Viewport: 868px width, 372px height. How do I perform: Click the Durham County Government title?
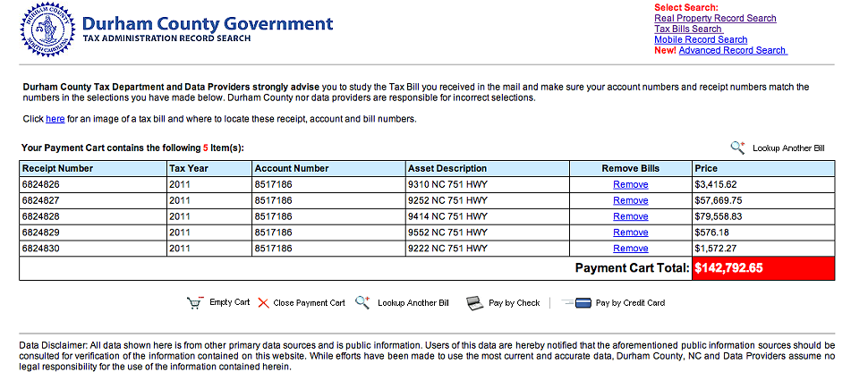coord(208,23)
